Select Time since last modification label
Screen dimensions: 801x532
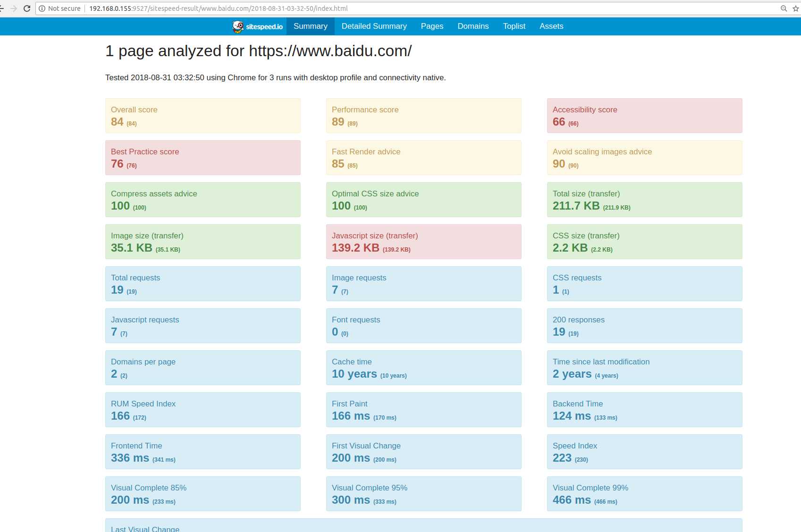point(601,362)
